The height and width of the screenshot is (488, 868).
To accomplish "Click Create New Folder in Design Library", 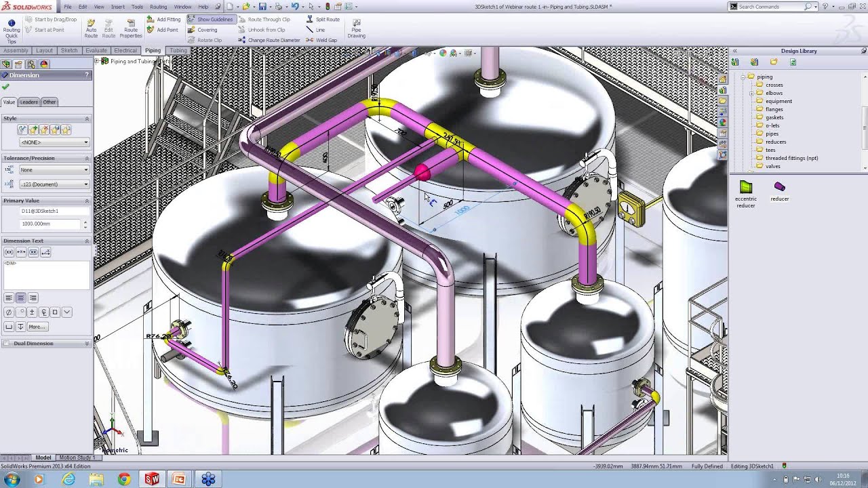I will [774, 62].
